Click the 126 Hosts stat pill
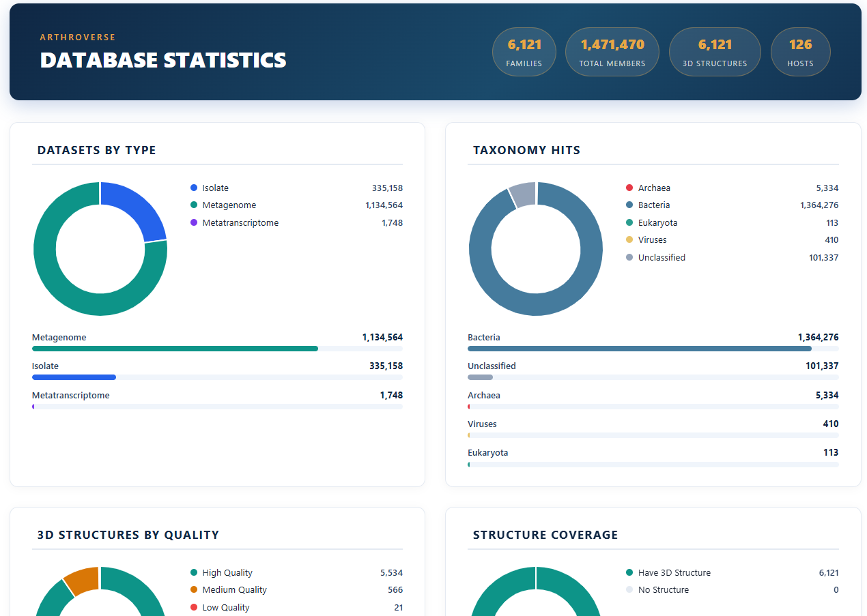 coord(800,52)
